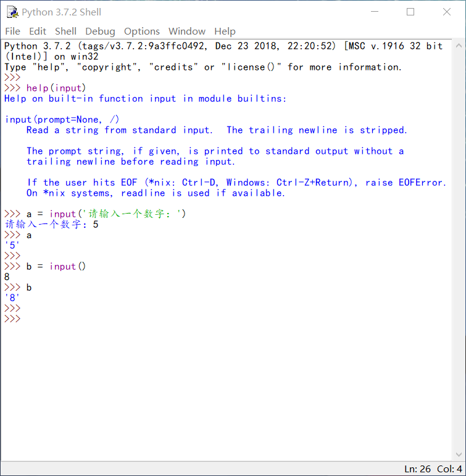Click the 'Type "help", "copyright"' info line
This screenshot has height=476, width=466.
(x=203, y=67)
